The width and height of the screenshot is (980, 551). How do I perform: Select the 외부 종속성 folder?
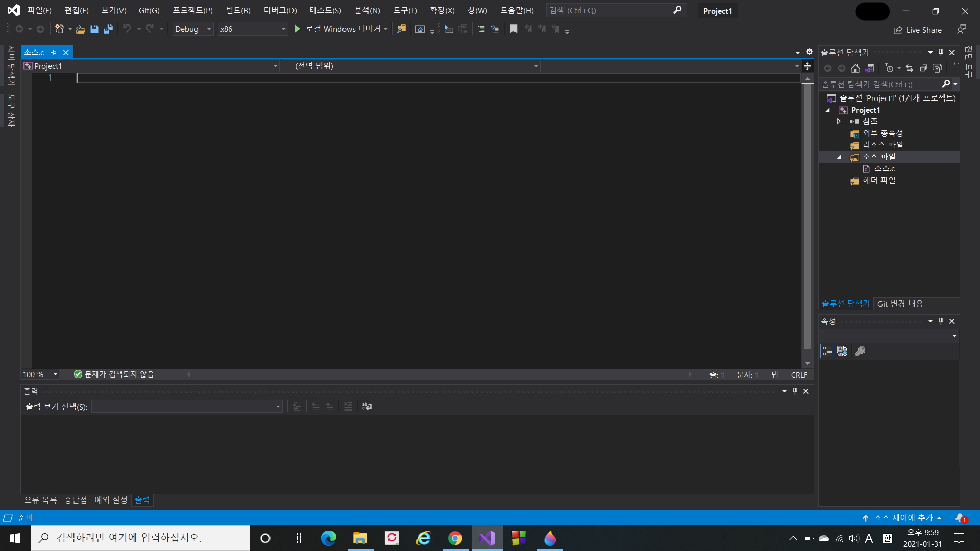883,133
